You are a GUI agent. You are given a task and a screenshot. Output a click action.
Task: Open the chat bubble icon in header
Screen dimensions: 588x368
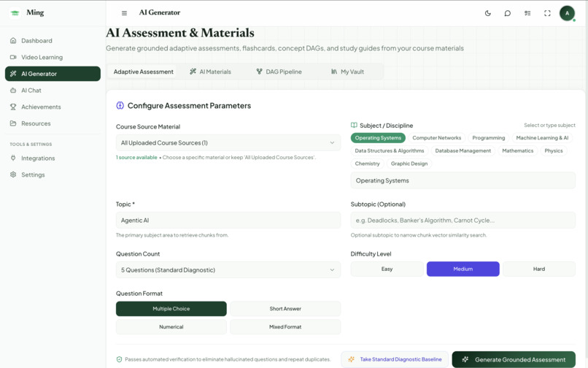tap(507, 13)
